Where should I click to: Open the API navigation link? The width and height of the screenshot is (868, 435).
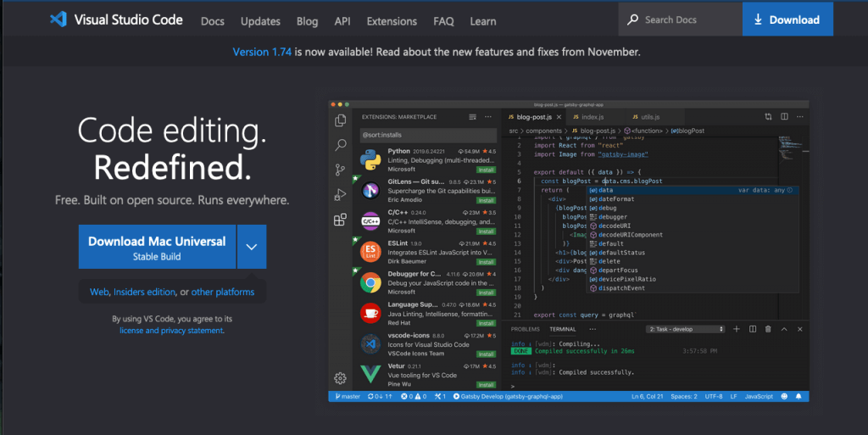(342, 21)
